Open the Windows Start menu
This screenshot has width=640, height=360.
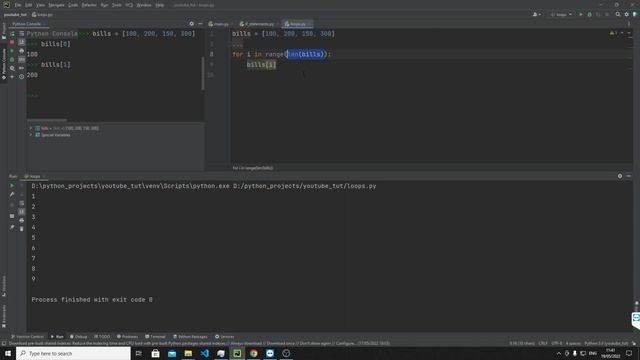8,353
